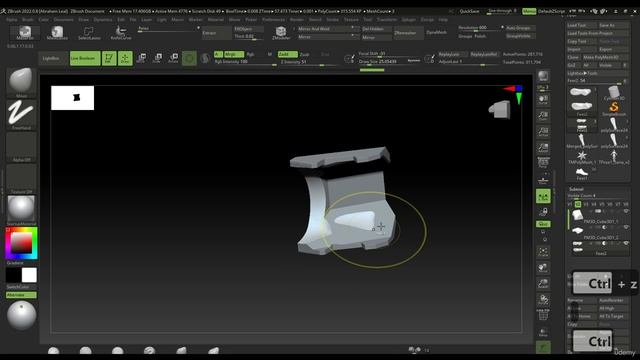Open the Alpha Off selector
This screenshot has width=640, height=360.
click(21, 147)
